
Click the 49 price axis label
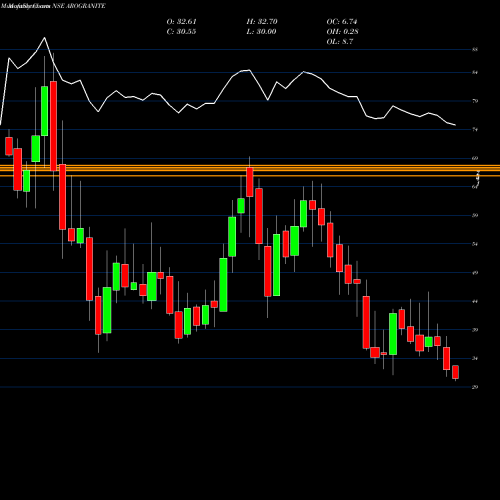tap(475, 273)
